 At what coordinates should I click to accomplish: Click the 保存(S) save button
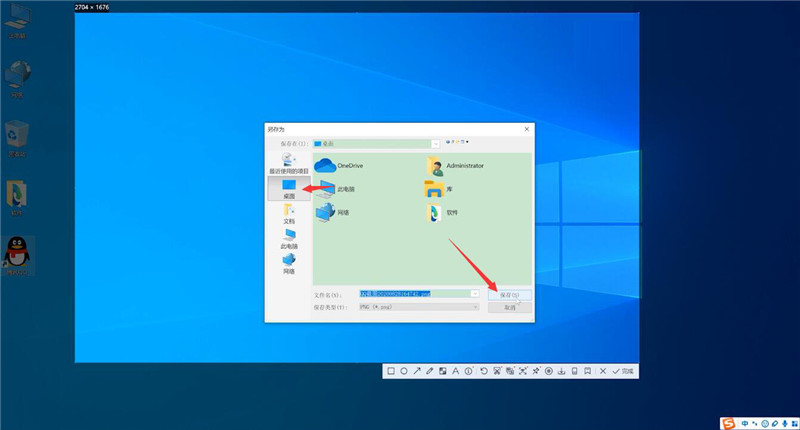coord(510,295)
